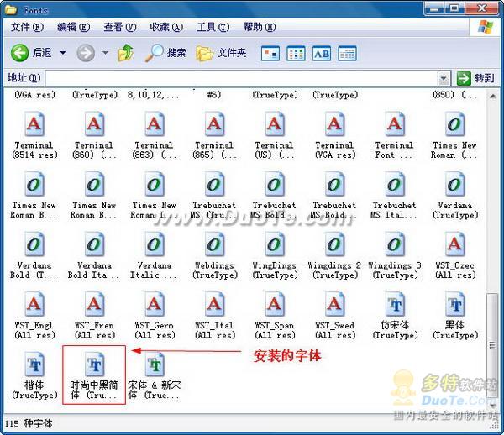Select WST_Swed (All res) font
This screenshot has width=504, height=435.
pos(334,316)
